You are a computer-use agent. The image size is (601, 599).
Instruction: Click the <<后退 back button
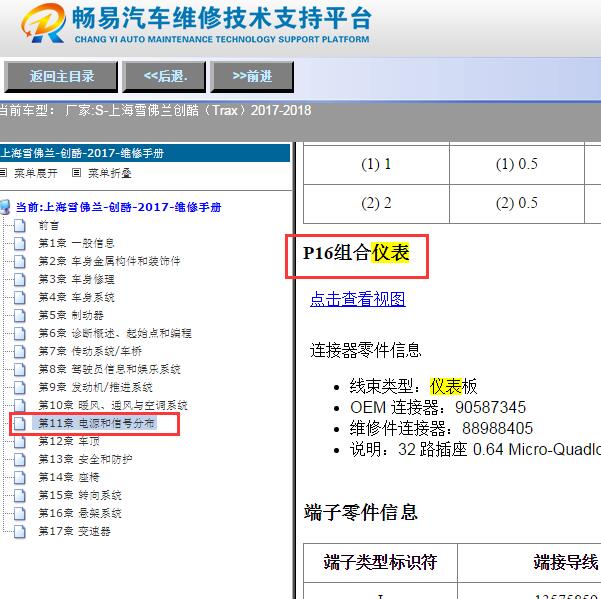pyautogui.click(x=164, y=77)
